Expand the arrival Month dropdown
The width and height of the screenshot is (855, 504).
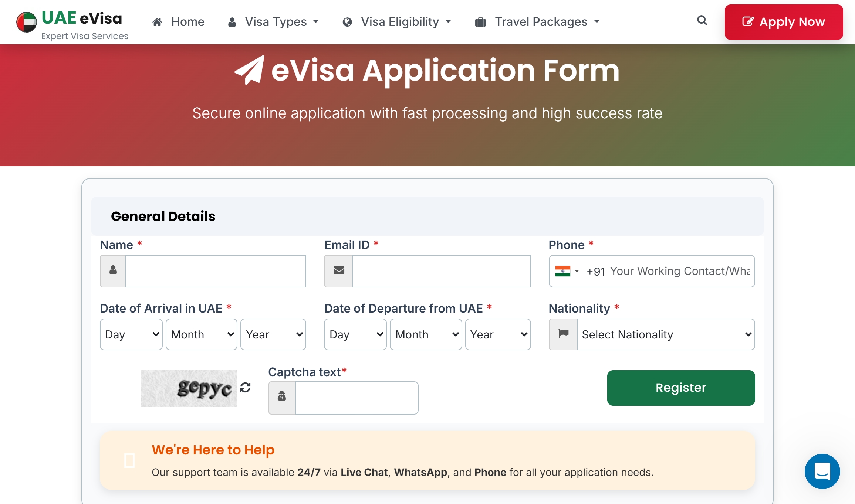click(x=202, y=334)
